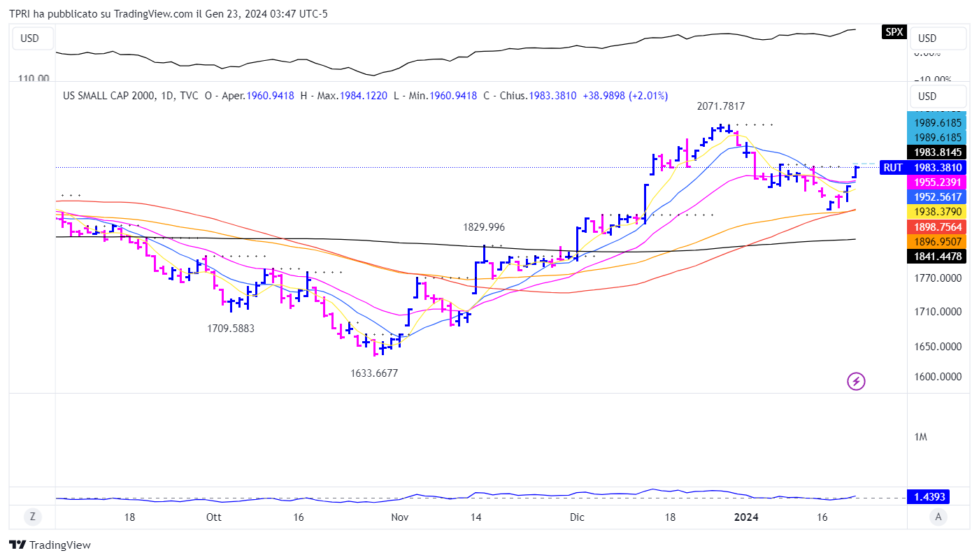Click the TradingView logo at bottom left
The image size is (979, 560).
point(50,545)
